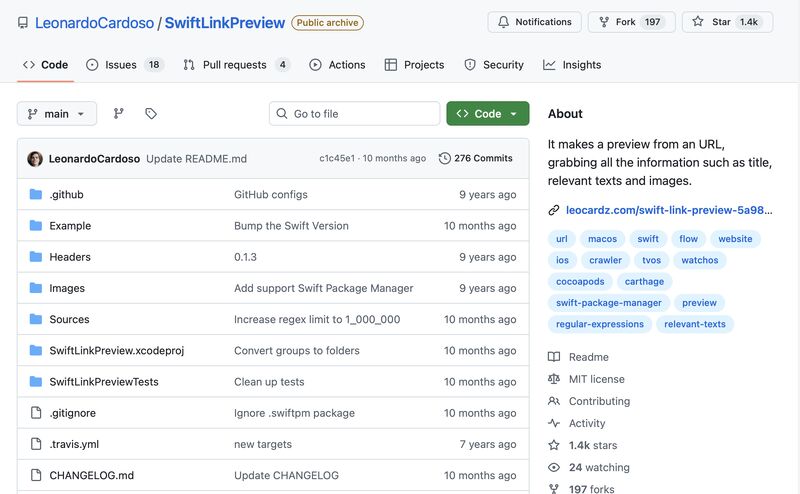Select the watchos topic tag
This screenshot has width=800, height=494.
(699, 260)
